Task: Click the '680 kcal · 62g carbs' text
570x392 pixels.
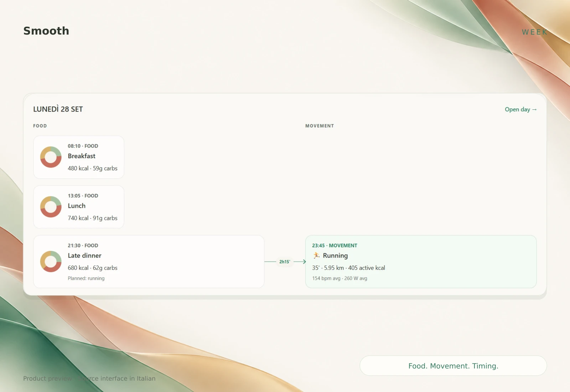Action: pyautogui.click(x=93, y=268)
